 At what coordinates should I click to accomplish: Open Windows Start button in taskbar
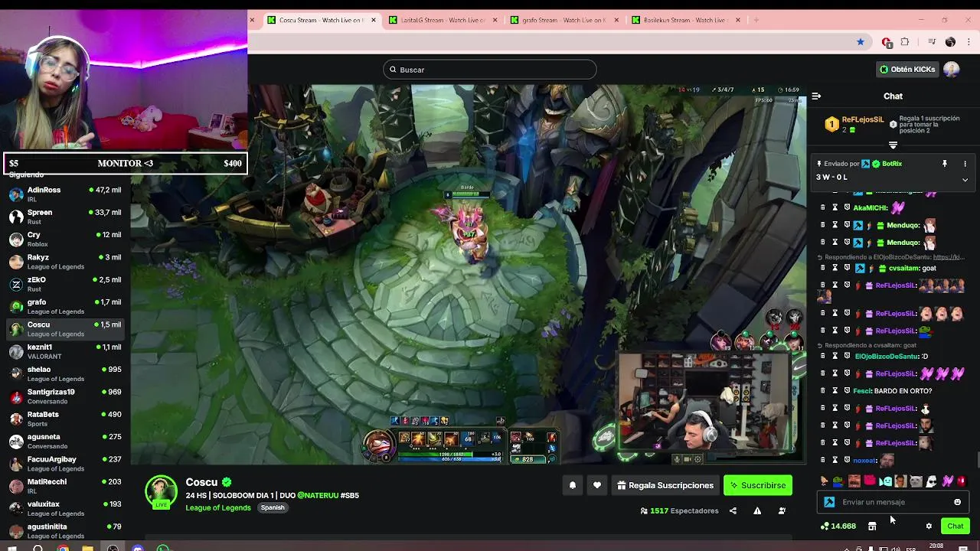12,548
